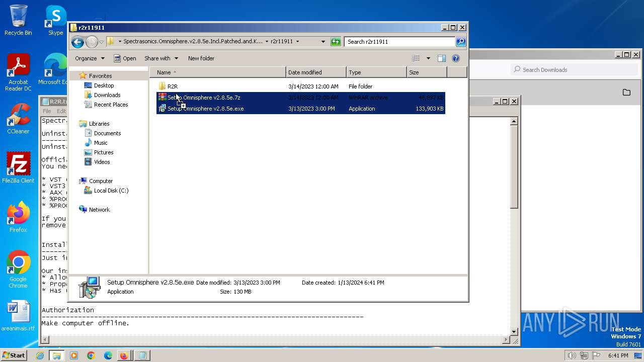Image resolution: width=644 pixels, height=362 pixels.
Task: Click the Firefox taskbar icon
Action: point(124,355)
